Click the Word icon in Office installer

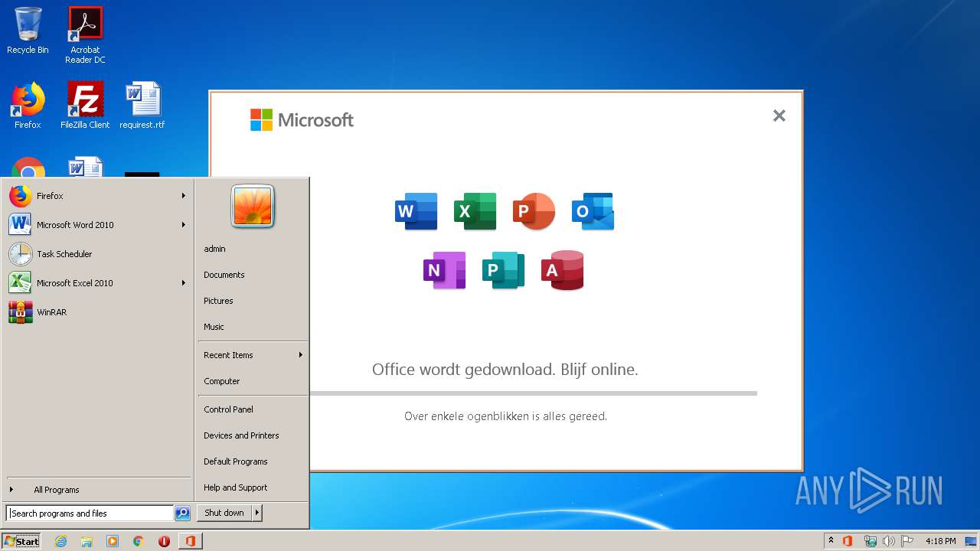416,211
